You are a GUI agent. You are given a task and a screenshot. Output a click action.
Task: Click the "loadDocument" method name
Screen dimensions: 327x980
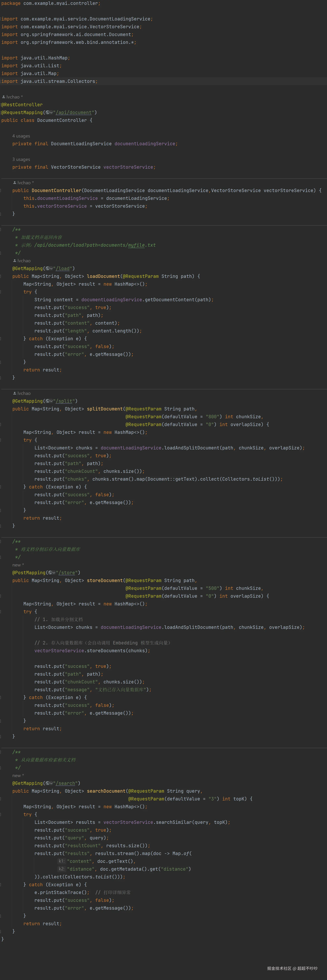point(103,276)
